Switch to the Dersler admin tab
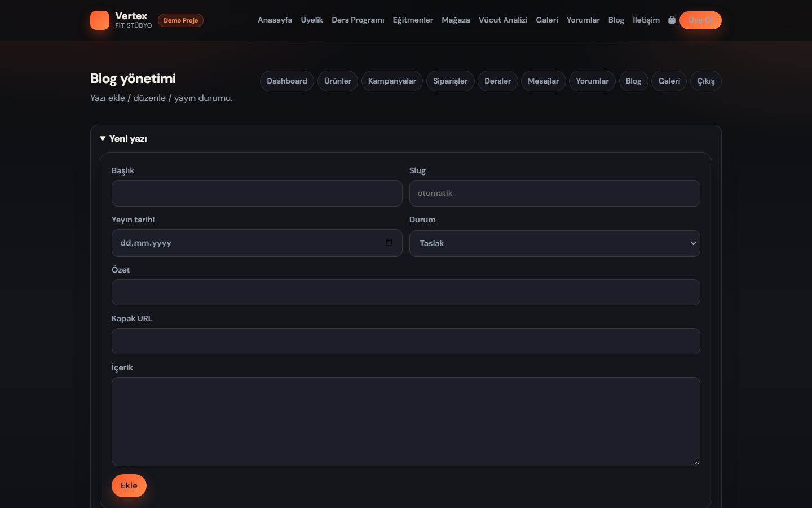812x508 pixels. (498, 81)
